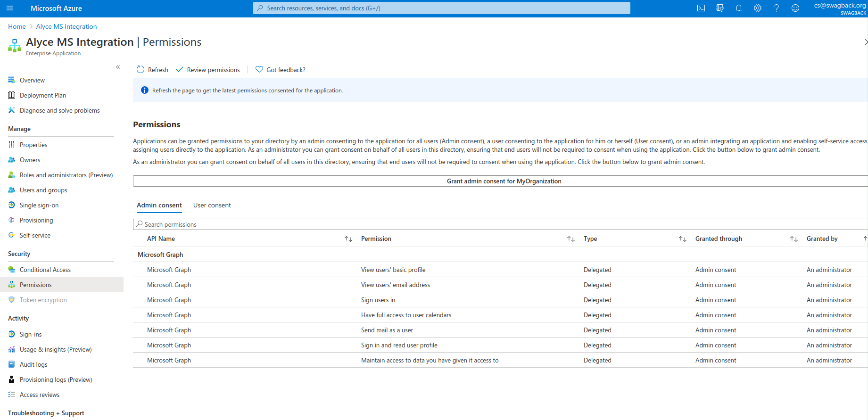868x420 pixels.
Task: Open the notifications bell
Action: [x=739, y=8]
